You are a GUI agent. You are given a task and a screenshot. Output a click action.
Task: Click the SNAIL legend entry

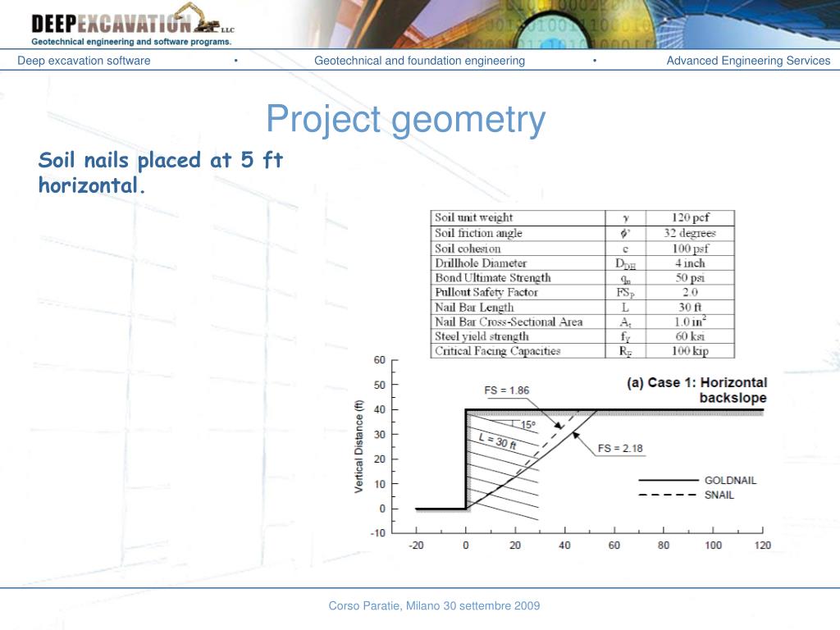(687, 495)
